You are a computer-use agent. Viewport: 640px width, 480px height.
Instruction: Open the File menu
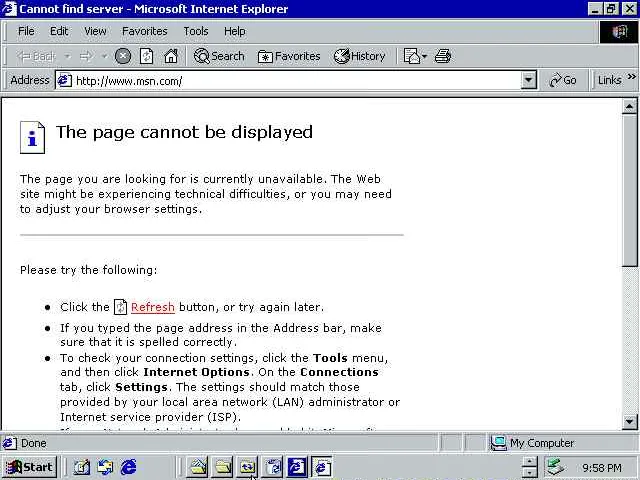[x=26, y=31]
